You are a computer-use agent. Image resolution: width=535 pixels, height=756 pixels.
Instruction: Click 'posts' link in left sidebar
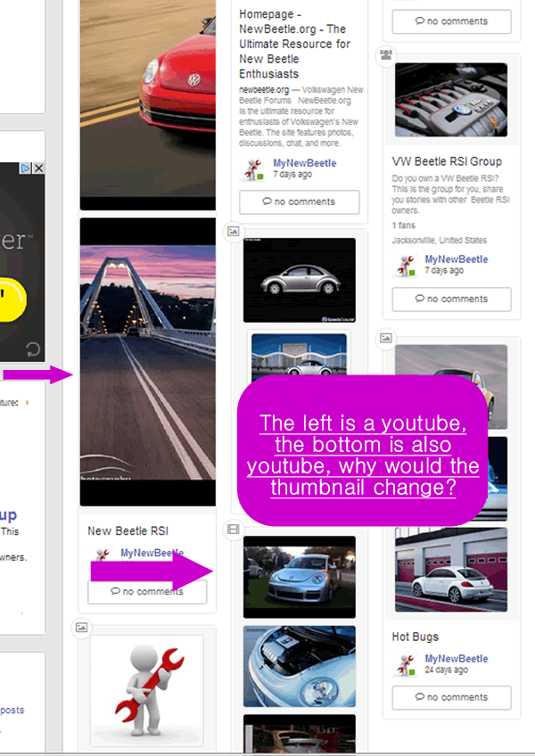coord(12,711)
